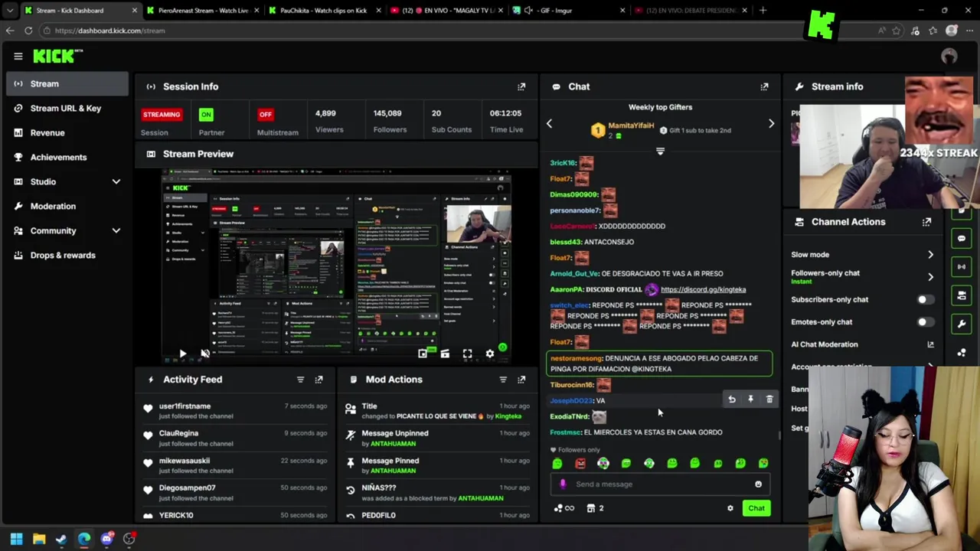Click ClauRegina in Activity Feed
Viewport: 980px width, 551px height.
click(178, 433)
